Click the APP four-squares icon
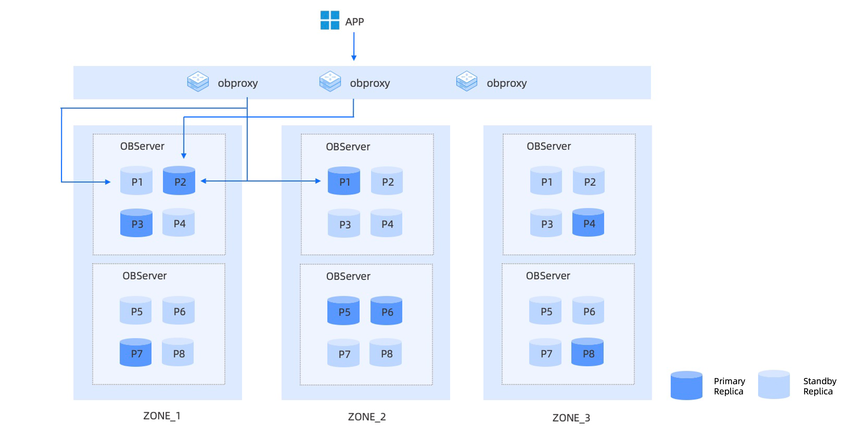868x429 pixels. tap(329, 20)
